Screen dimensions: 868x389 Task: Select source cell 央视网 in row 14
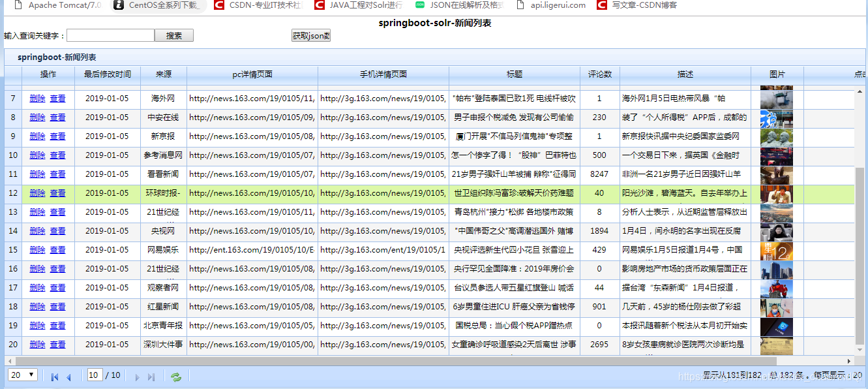tap(164, 231)
